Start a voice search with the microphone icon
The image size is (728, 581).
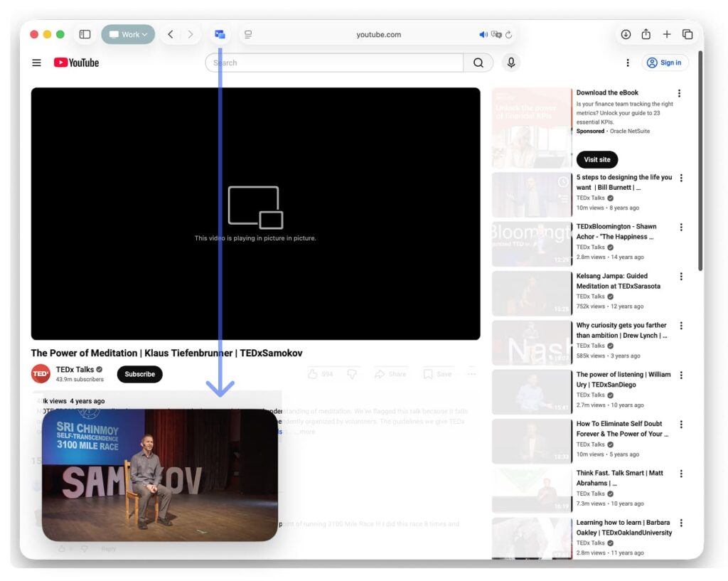click(x=510, y=63)
